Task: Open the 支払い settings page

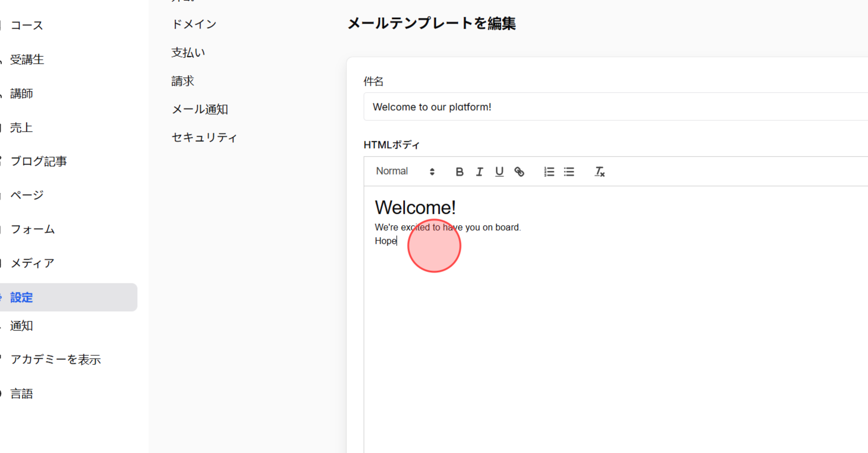Action: [x=188, y=52]
